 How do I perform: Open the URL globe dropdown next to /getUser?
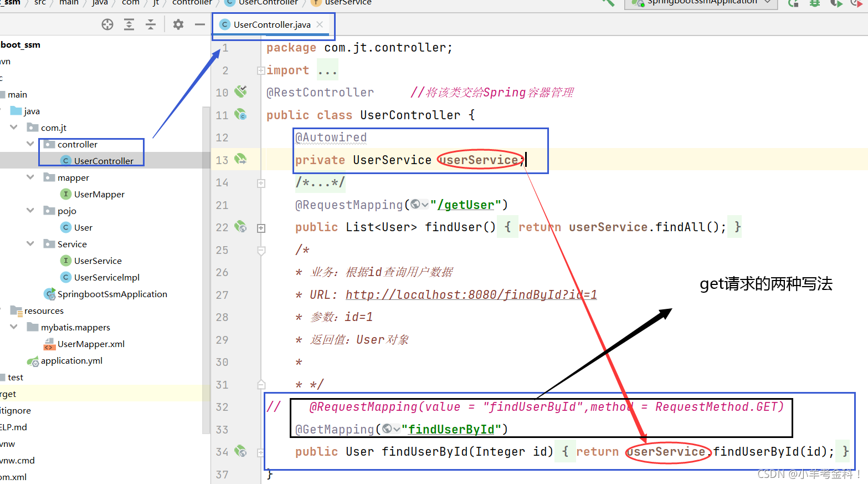pos(419,205)
